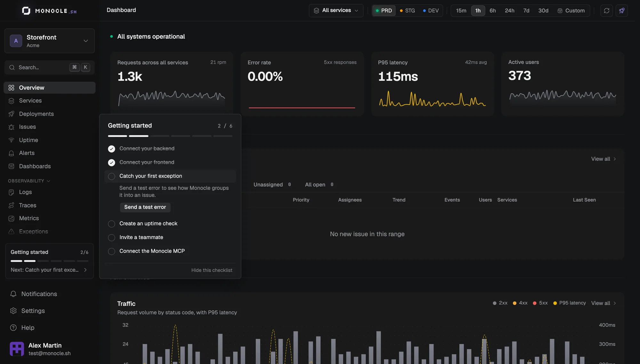
Task: Click the Dashboards icon in sidebar
Action: (12, 167)
